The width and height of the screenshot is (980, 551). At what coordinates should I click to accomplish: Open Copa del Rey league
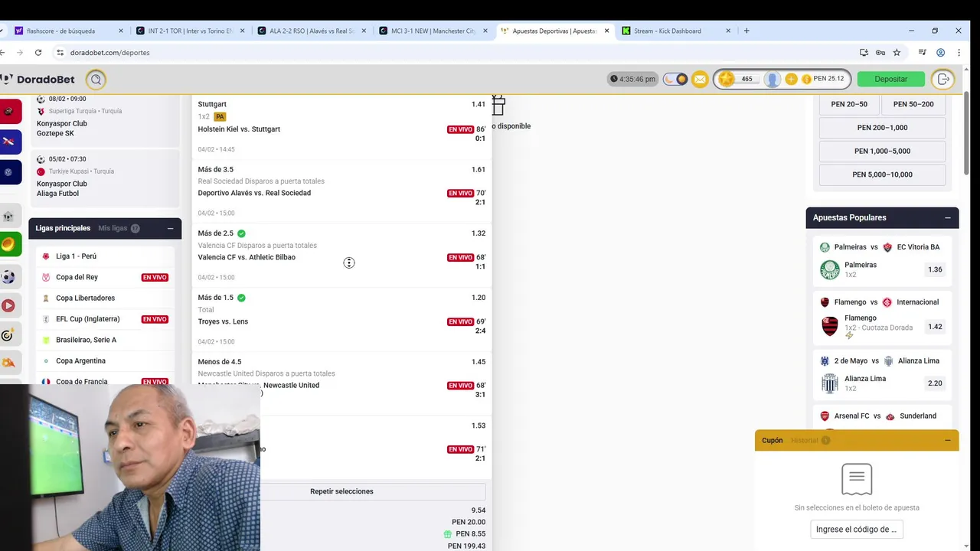pos(105,277)
